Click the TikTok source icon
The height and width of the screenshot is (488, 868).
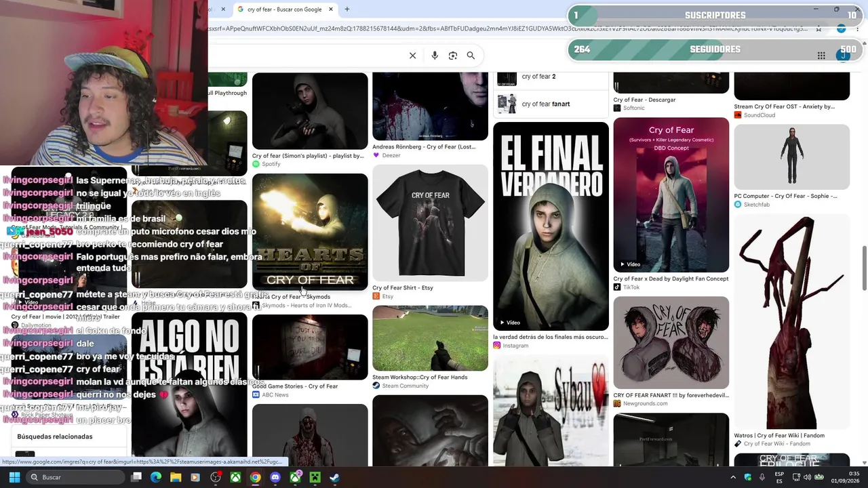[x=617, y=287]
